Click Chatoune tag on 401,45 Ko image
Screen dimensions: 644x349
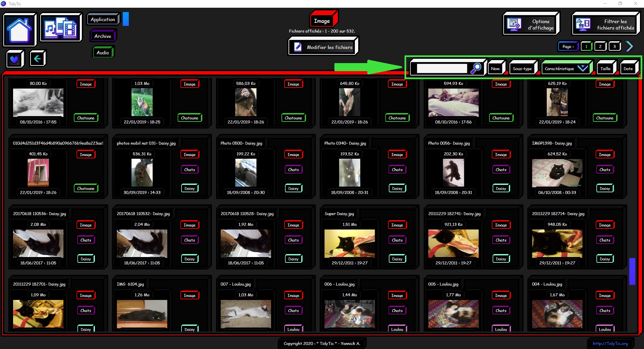point(86,188)
